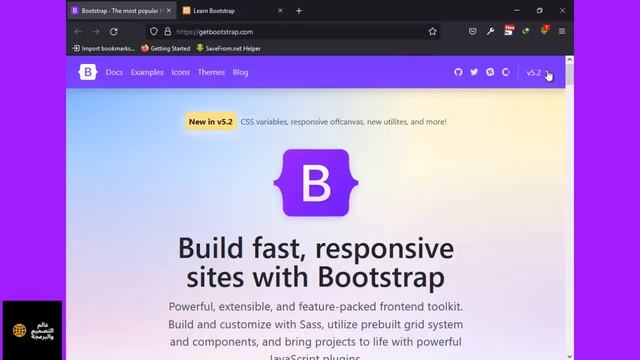Click the browser forward arrow
The image size is (640, 360).
point(96,31)
